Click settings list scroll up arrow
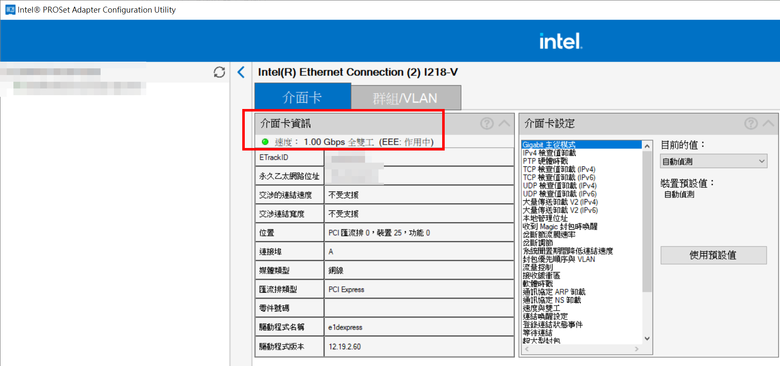780x366 pixels. click(x=647, y=146)
